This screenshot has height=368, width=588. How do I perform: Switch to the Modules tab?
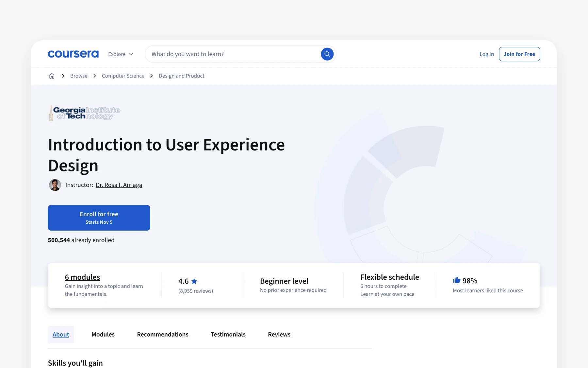coord(103,334)
